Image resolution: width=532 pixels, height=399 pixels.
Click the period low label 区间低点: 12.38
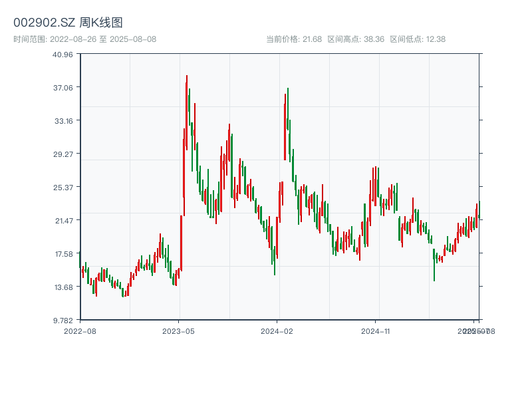(418, 39)
